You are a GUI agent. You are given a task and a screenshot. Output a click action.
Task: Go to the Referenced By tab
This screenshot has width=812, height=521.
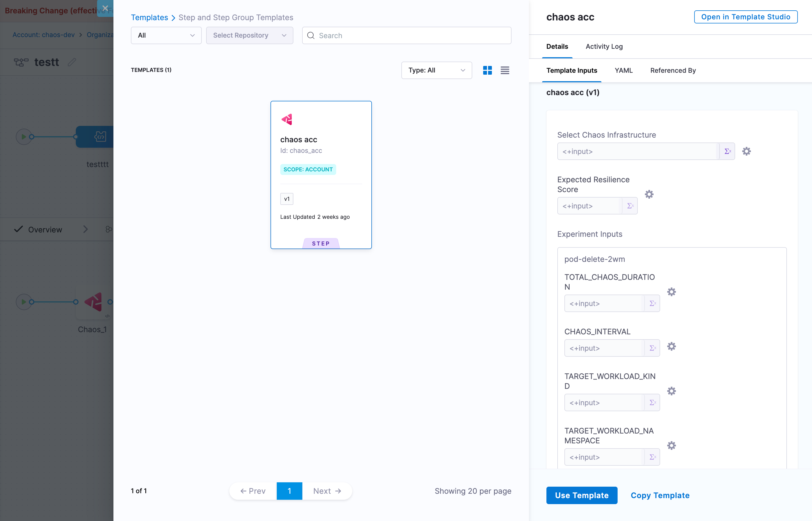coord(673,70)
